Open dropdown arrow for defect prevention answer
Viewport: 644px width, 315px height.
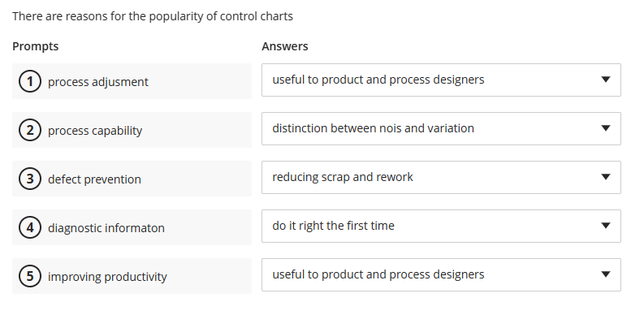[x=605, y=177]
